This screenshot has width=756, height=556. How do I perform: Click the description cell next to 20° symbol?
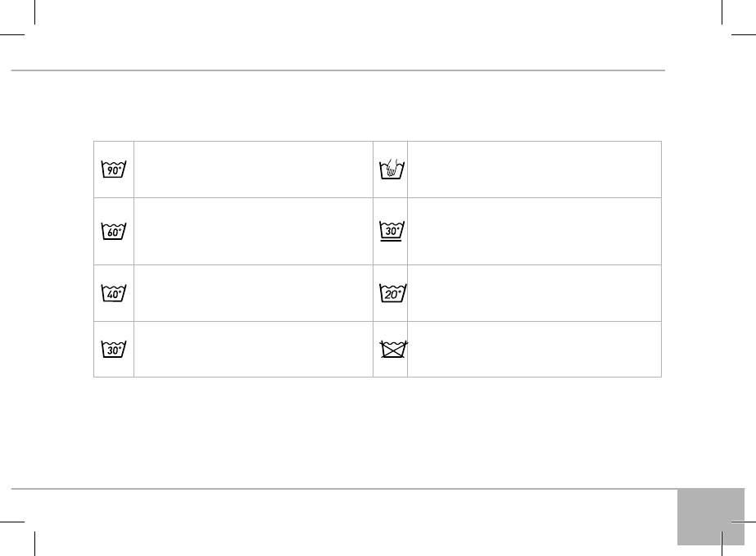(533, 292)
